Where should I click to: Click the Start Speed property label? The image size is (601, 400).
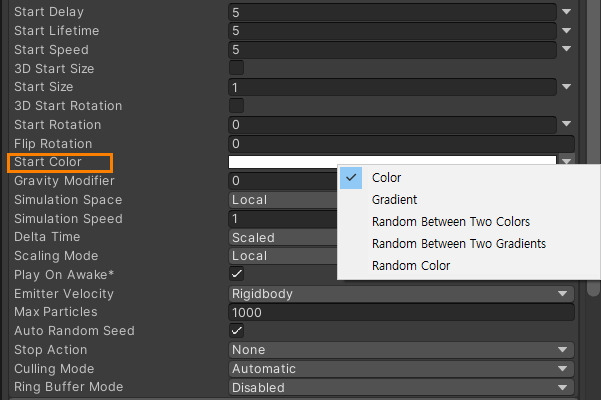51,49
